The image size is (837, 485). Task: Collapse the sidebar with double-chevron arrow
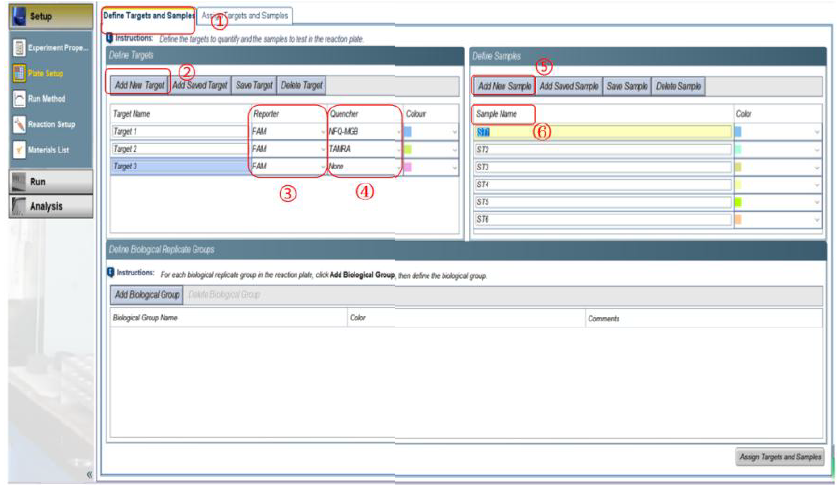coord(89,474)
